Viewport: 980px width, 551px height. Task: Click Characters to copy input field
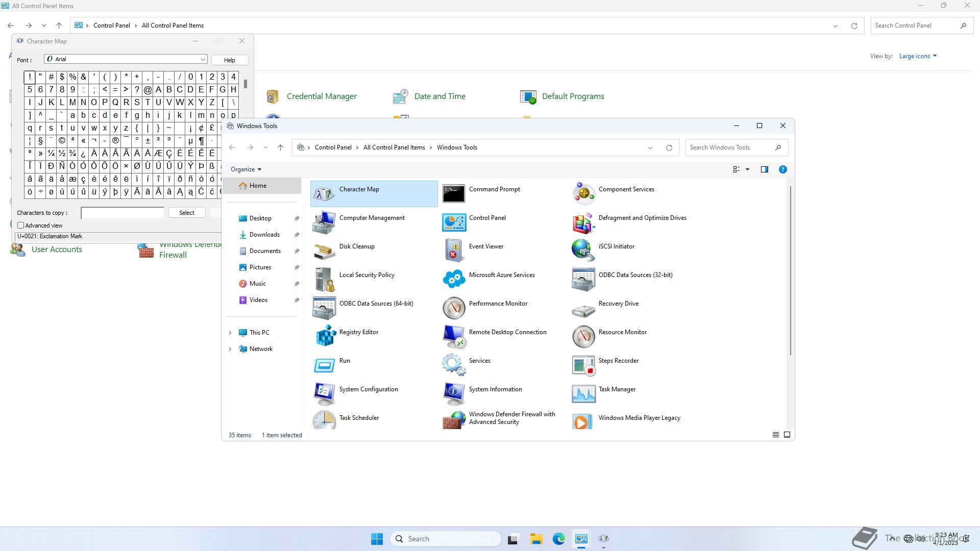coord(122,213)
